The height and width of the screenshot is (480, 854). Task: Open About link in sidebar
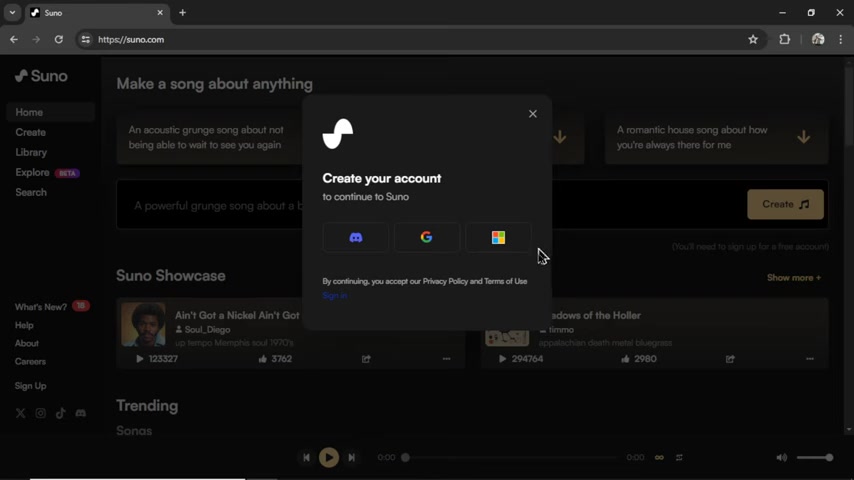[27, 343]
